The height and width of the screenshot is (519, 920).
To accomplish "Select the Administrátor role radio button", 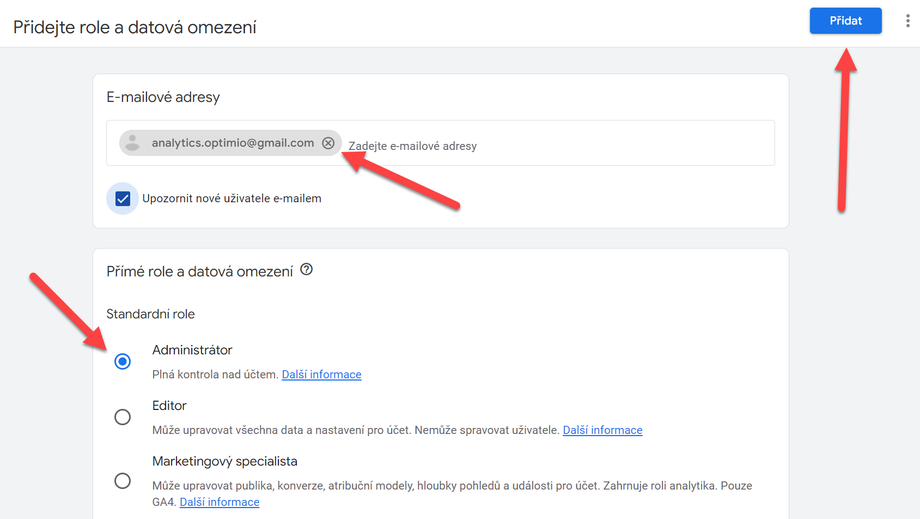I will click(123, 361).
